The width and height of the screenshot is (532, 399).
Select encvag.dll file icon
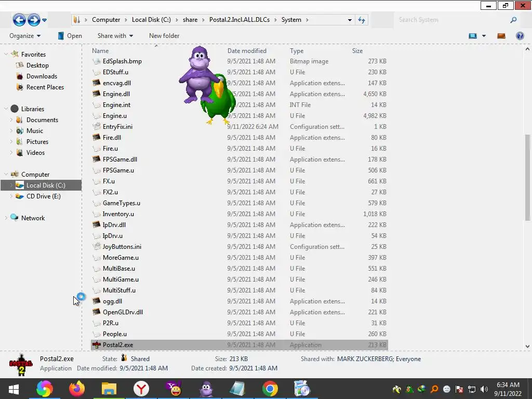pos(97,83)
